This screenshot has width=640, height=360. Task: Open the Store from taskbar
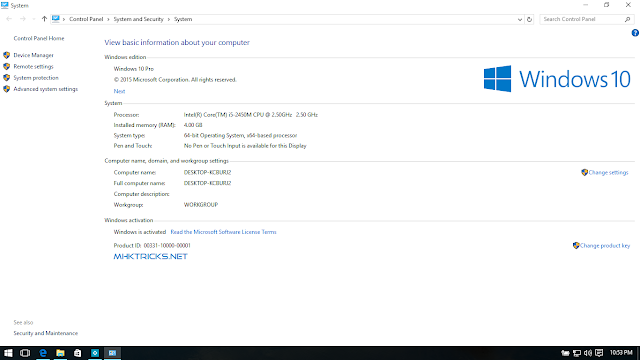point(78,353)
